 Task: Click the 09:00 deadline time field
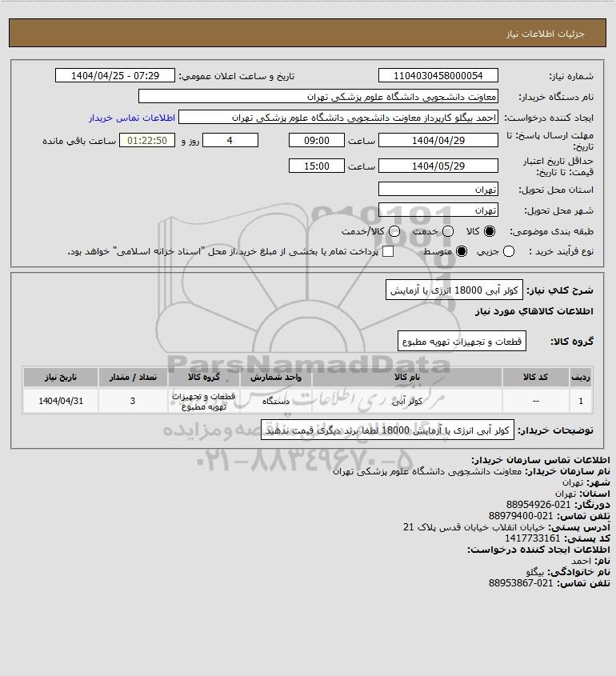tap(317, 140)
